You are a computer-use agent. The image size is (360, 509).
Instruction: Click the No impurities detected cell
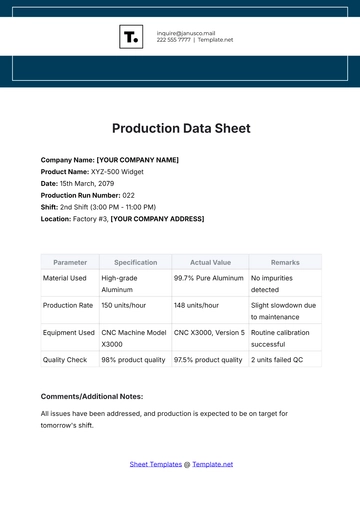(x=285, y=283)
